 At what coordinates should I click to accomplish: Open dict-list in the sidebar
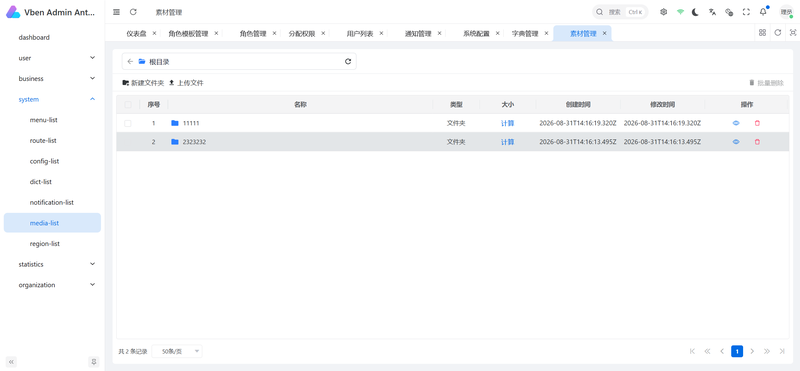point(52,182)
